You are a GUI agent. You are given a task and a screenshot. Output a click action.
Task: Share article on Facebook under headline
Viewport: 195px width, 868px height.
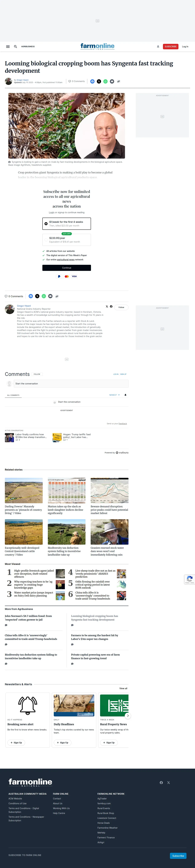click(x=92, y=81)
